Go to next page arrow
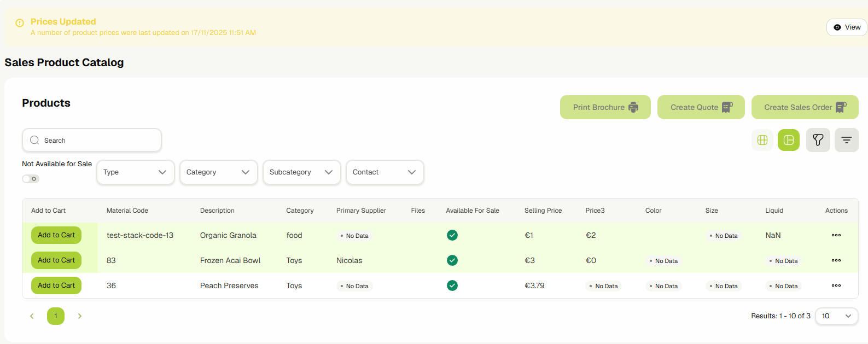 (80, 316)
